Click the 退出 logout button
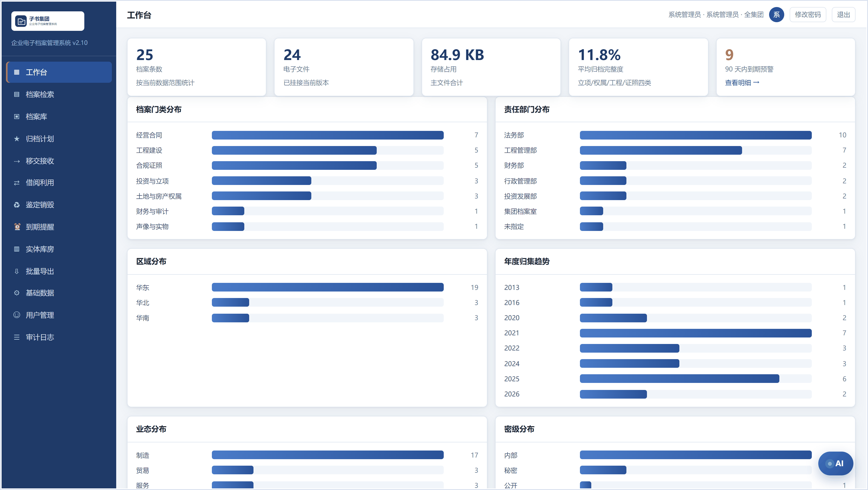The image size is (868, 490). [843, 15]
